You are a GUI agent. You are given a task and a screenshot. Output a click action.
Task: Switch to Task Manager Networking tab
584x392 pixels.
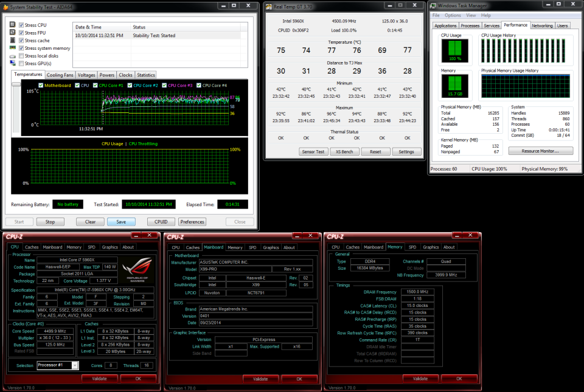[542, 26]
